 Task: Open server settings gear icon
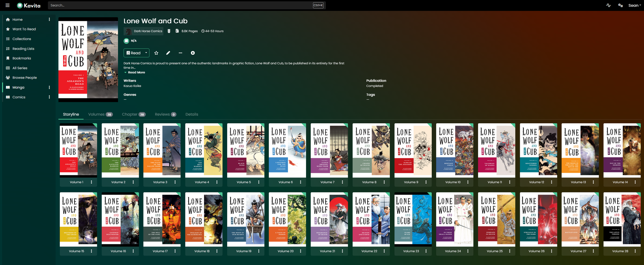621,5
